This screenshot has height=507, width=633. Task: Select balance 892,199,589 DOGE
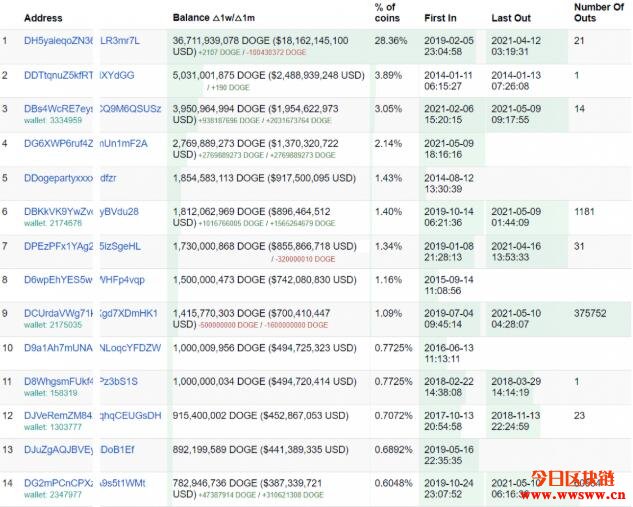[x=215, y=450]
